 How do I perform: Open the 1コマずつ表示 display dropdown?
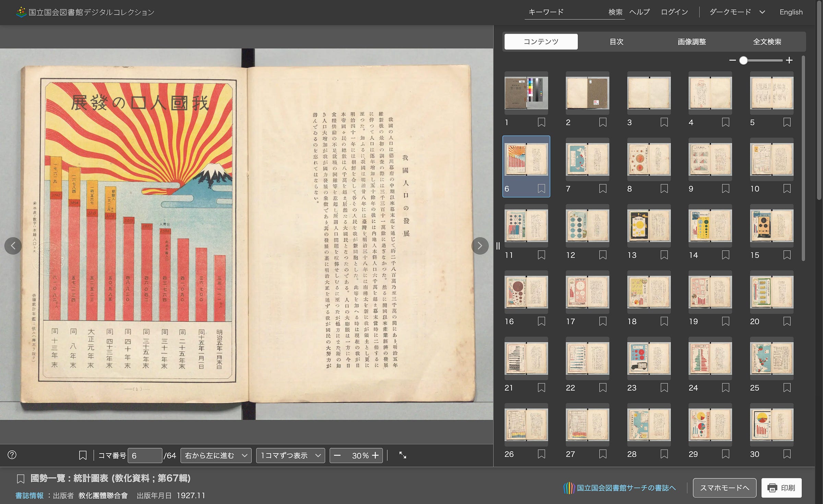tap(290, 455)
